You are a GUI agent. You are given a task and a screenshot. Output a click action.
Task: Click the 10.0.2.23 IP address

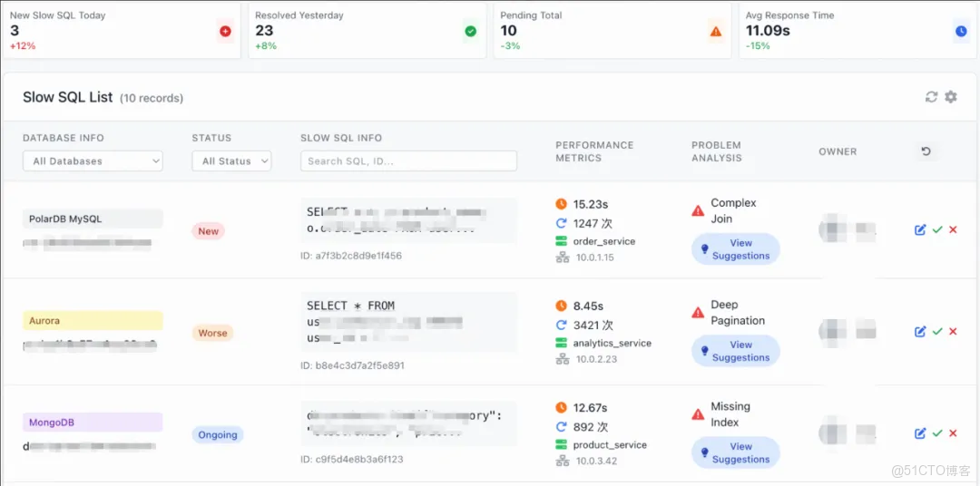596,359
